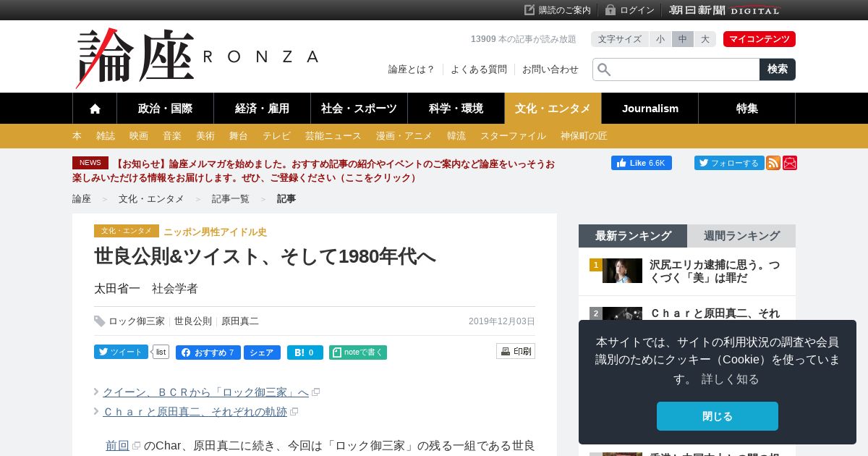This screenshot has width=868, height=456.
Task: Select スターファイル subcategory
Action: click(513, 136)
